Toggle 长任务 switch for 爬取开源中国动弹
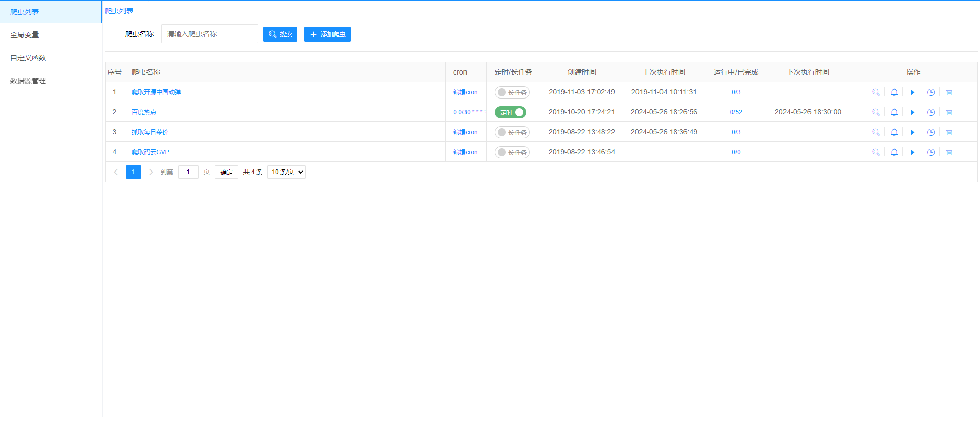 (x=512, y=92)
